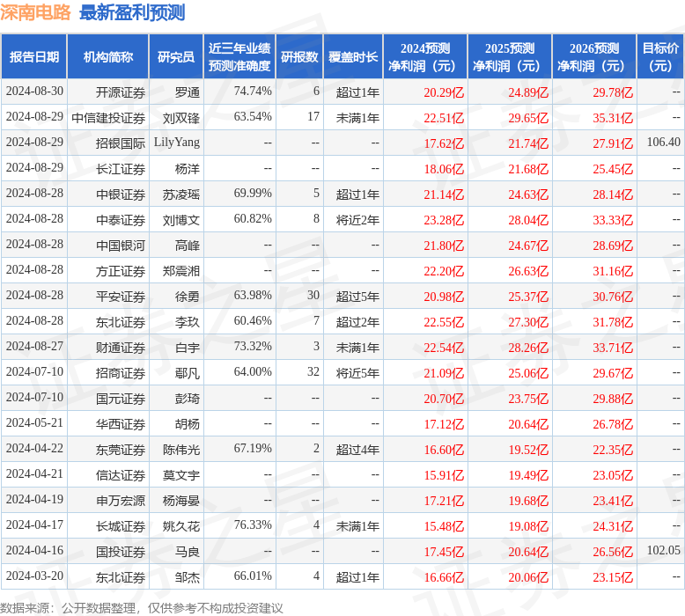Click researcher 彭琦
The width and height of the screenshot is (685, 616).
188,399
